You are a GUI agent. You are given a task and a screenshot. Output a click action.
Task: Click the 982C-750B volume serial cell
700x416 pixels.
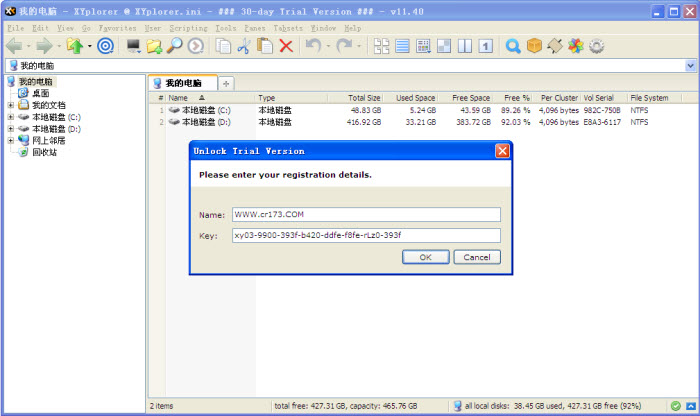pyautogui.click(x=602, y=110)
